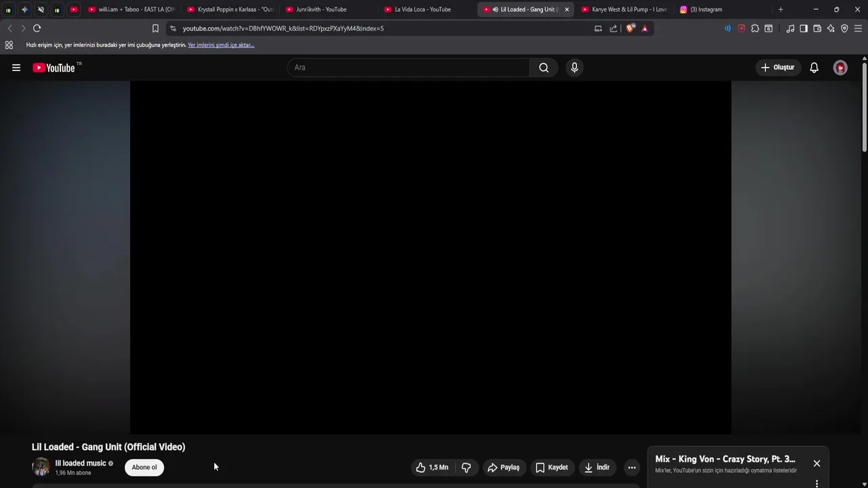Share this page from address bar
Viewport: 868px width, 488px height.
614,28
